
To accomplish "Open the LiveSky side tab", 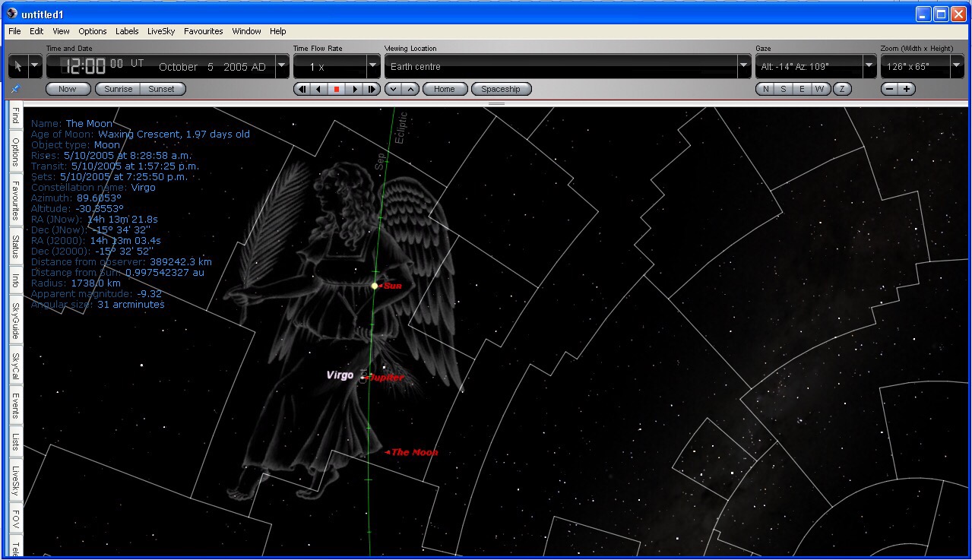I will (x=15, y=481).
